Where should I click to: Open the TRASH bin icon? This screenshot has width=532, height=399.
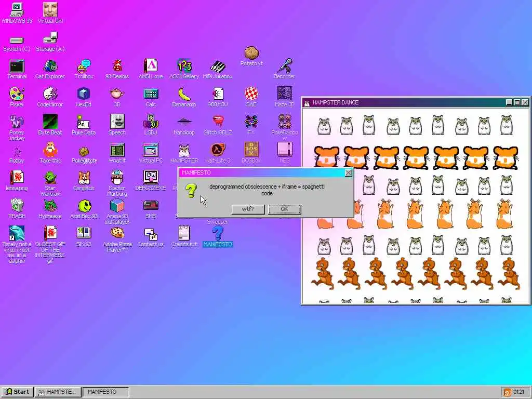tap(16, 209)
